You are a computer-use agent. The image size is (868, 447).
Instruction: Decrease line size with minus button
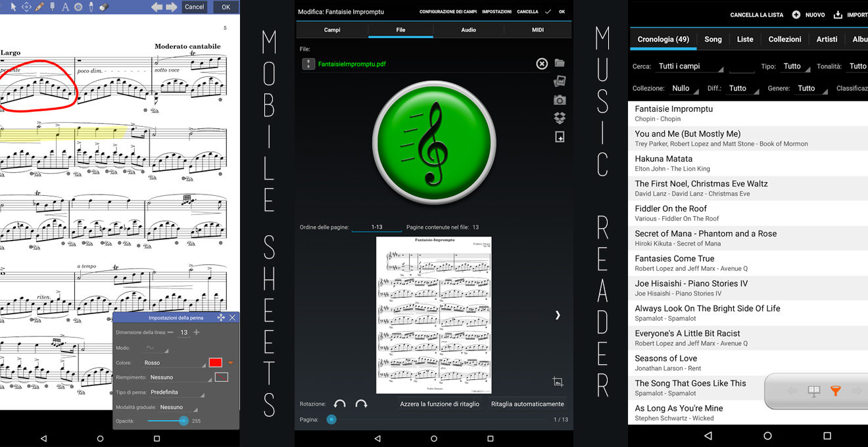point(170,333)
